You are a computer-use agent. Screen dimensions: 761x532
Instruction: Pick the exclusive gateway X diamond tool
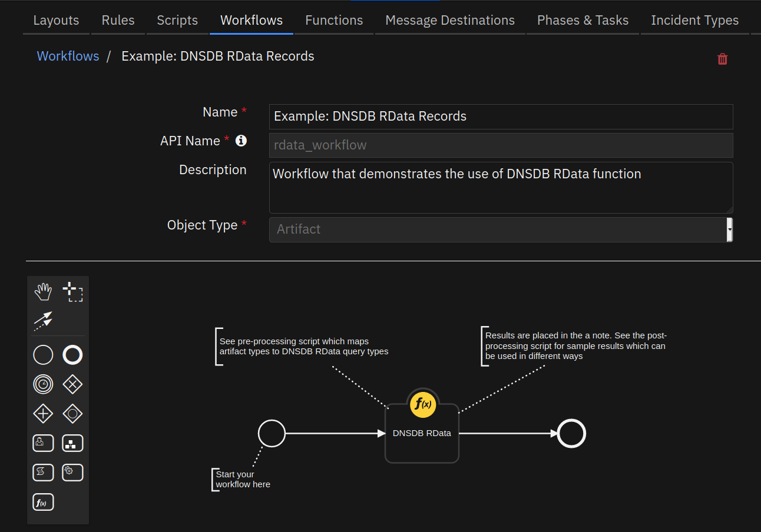click(x=72, y=384)
